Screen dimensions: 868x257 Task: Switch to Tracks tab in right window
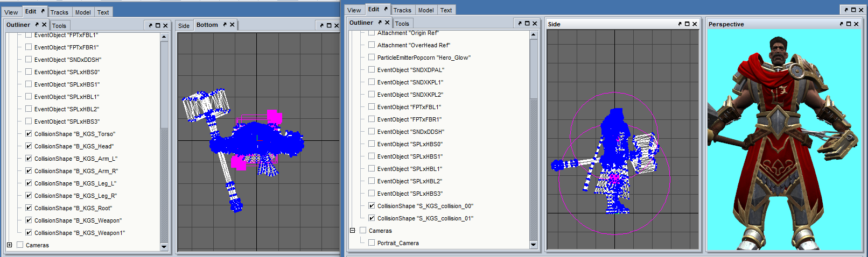402,10
